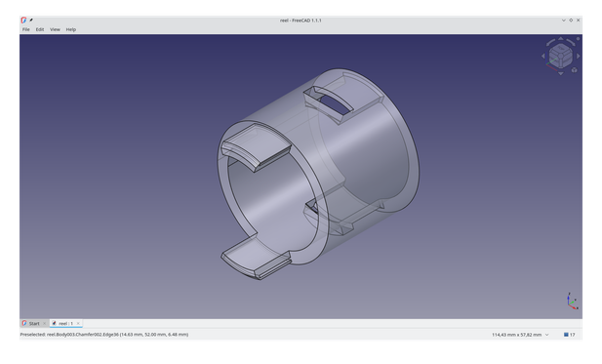Open dimension units dropdown in status bar
602x364 pixels.
(x=547, y=335)
